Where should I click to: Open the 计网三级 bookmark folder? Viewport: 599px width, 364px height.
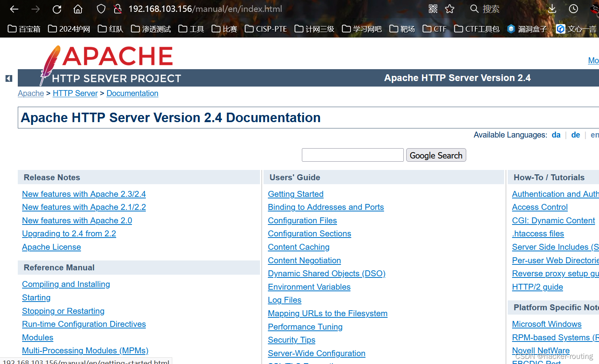(x=315, y=29)
